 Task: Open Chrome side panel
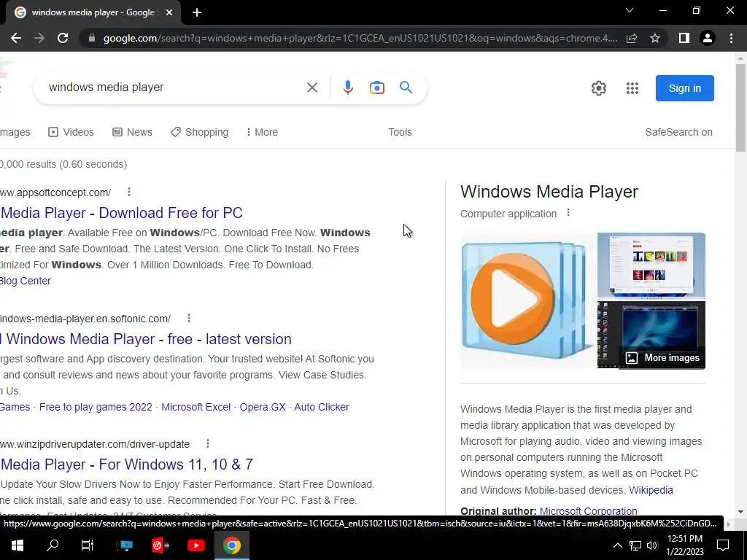(x=684, y=38)
